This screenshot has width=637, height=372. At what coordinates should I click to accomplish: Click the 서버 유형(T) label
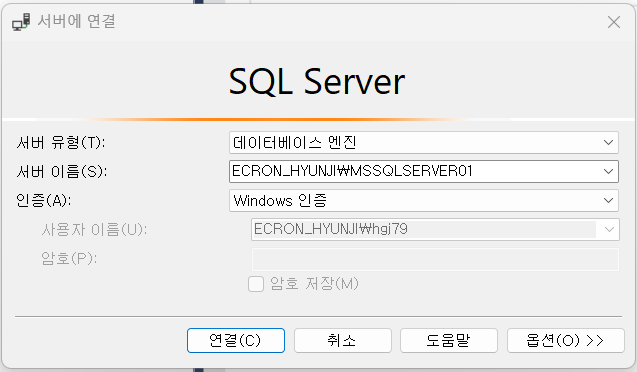(x=61, y=143)
